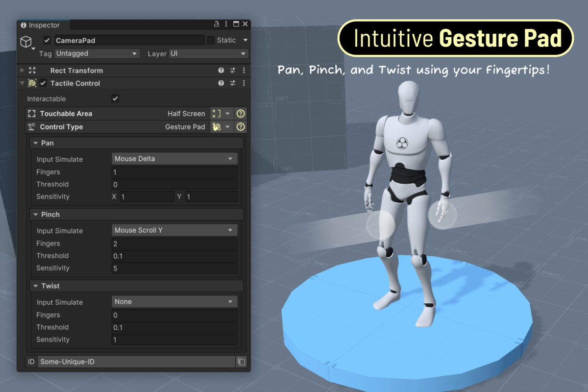Click the left translucent touch circle

coord(381,225)
